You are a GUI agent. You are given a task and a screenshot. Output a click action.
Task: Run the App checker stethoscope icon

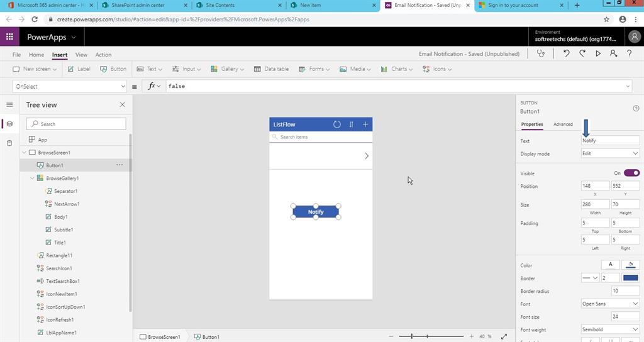(540, 53)
